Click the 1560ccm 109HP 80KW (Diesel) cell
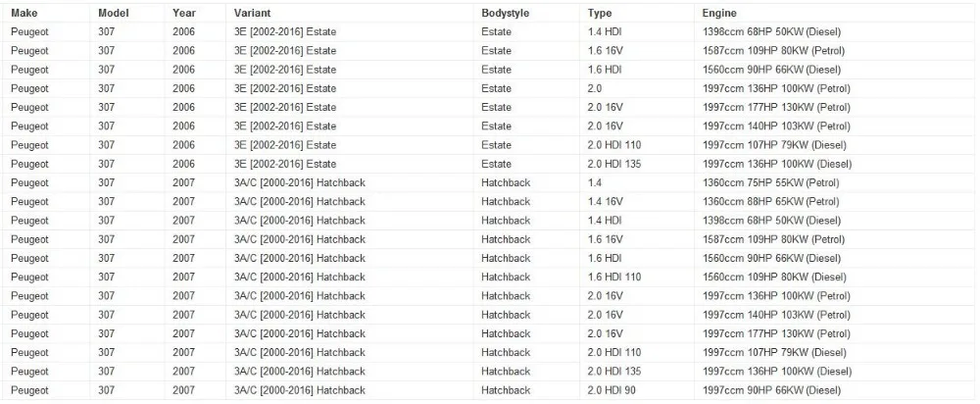 [x=834, y=278]
